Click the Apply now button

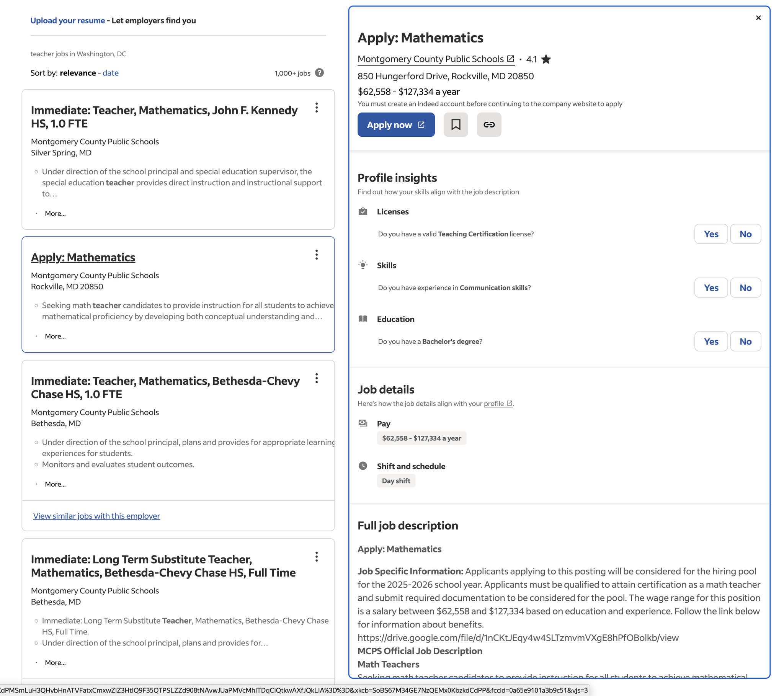click(396, 125)
